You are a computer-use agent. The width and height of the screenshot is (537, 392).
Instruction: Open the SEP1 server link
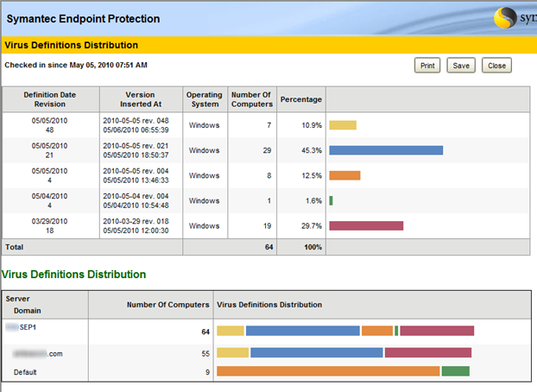28,327
